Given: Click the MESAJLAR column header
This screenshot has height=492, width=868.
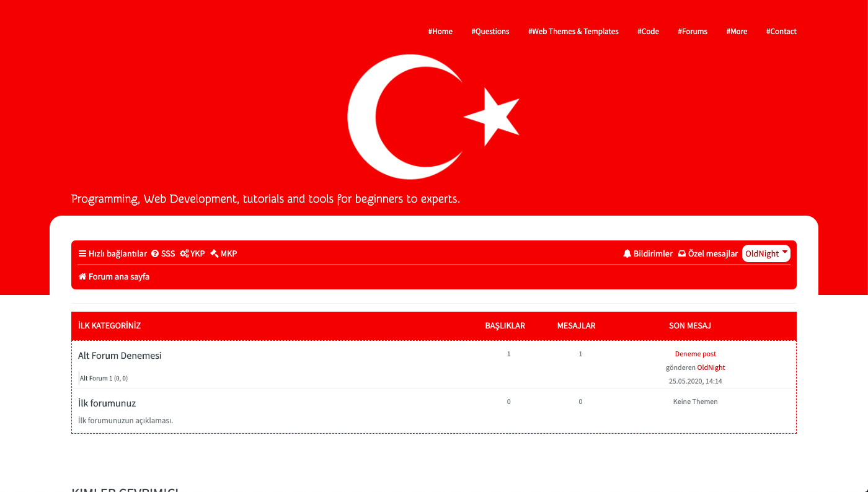Looking at the screenshot, I should pyautogui.click(x=577, y=325).
